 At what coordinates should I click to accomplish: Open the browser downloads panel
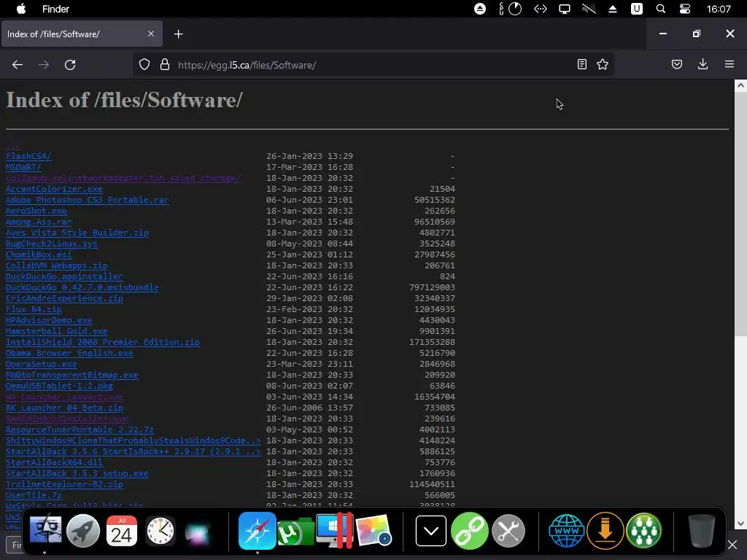coord(703,64)
